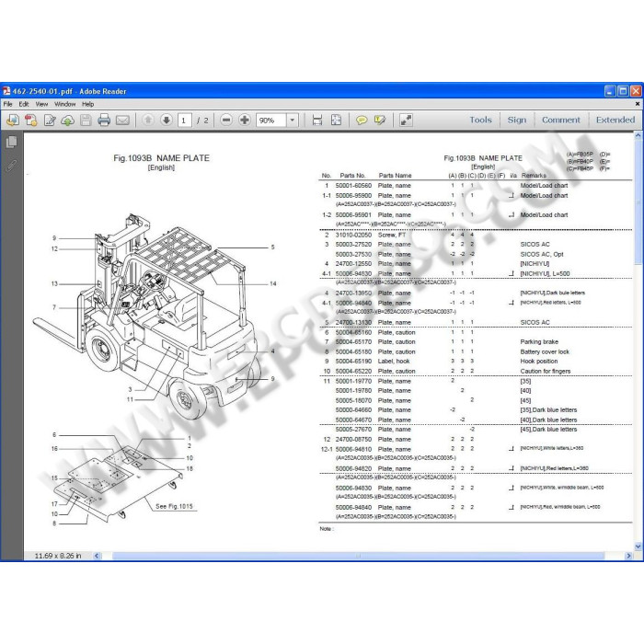Open the Window menu
The height and width of the screenshot is (644, 644).
(65, 104)
